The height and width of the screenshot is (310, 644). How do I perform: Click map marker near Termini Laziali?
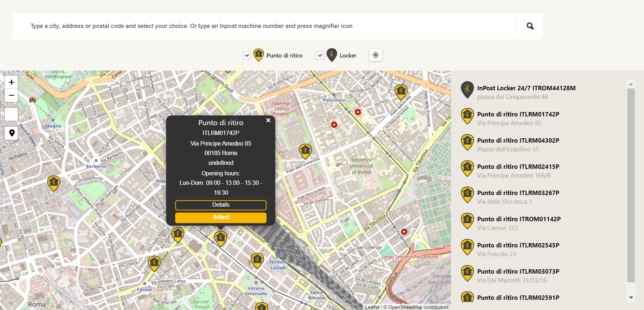257,261
